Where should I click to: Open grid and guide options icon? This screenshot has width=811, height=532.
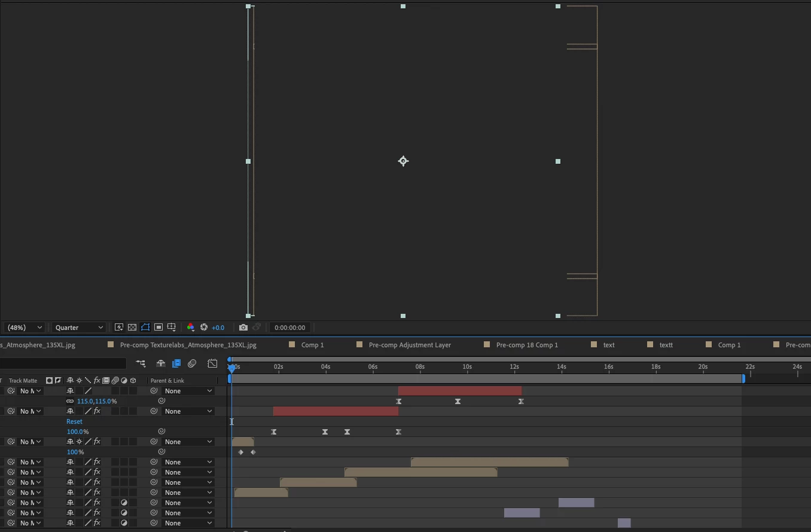coord(172,328)
